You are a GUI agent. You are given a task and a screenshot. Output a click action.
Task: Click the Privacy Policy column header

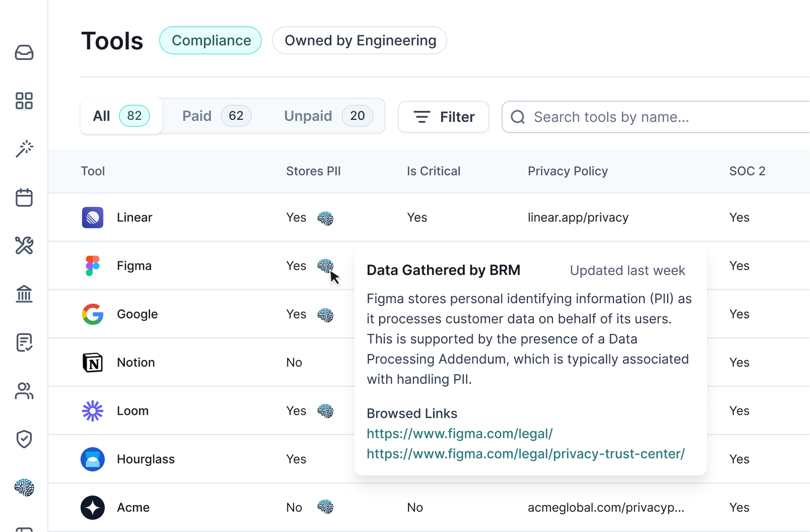tap(568, 171)
